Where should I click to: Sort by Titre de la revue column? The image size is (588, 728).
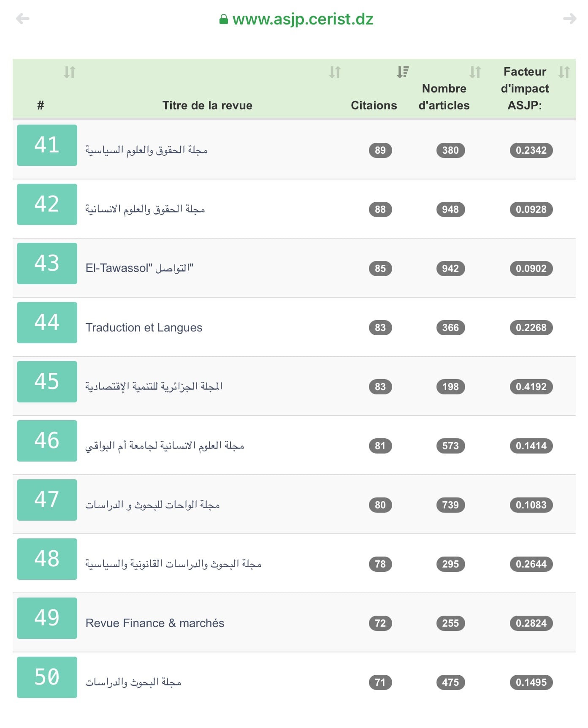click(335, 72)
